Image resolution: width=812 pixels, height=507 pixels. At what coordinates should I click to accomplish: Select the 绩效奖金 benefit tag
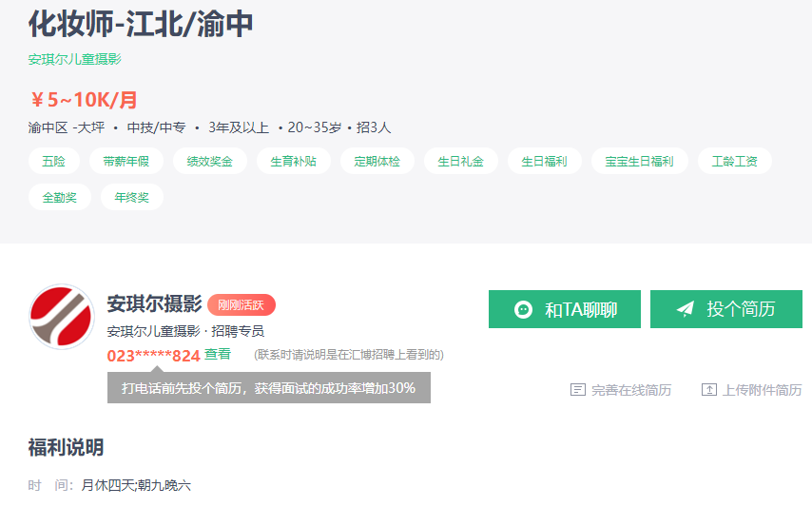pyautogui.click(x=210, y=161)
